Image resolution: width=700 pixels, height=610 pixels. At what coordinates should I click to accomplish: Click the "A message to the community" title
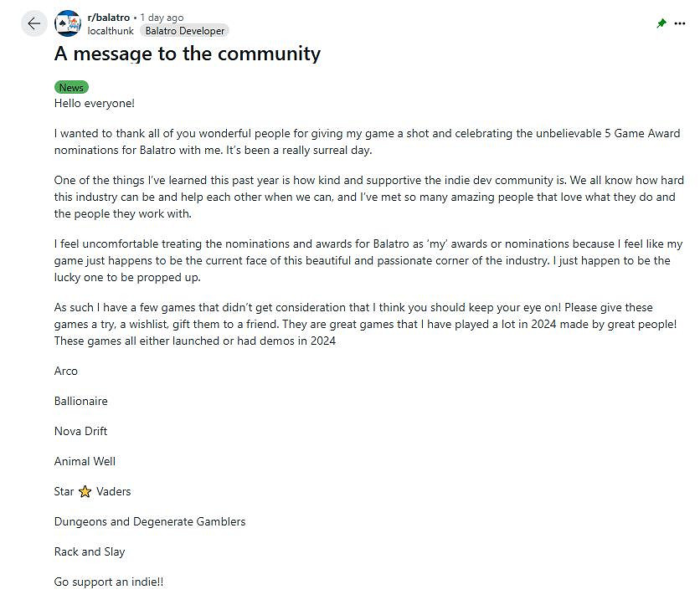pos(188,54)
